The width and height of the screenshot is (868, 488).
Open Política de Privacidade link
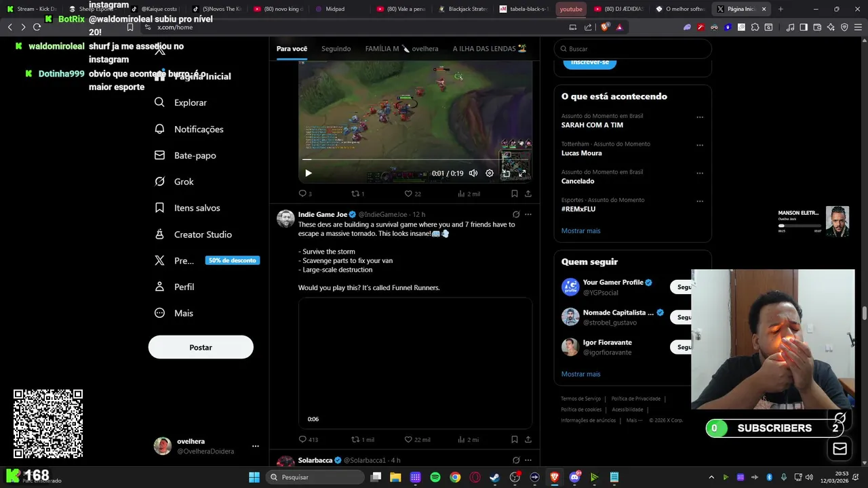tap(636, 399)
